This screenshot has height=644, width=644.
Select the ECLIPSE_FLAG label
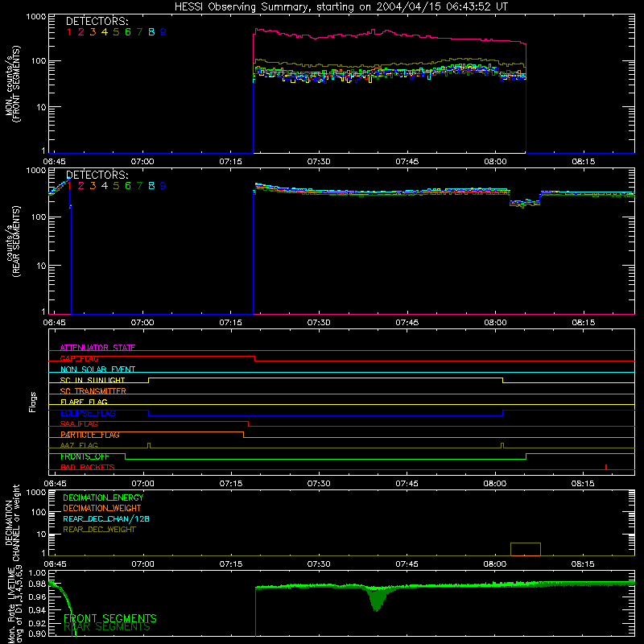pyautogui.click(x=88, y=413)
